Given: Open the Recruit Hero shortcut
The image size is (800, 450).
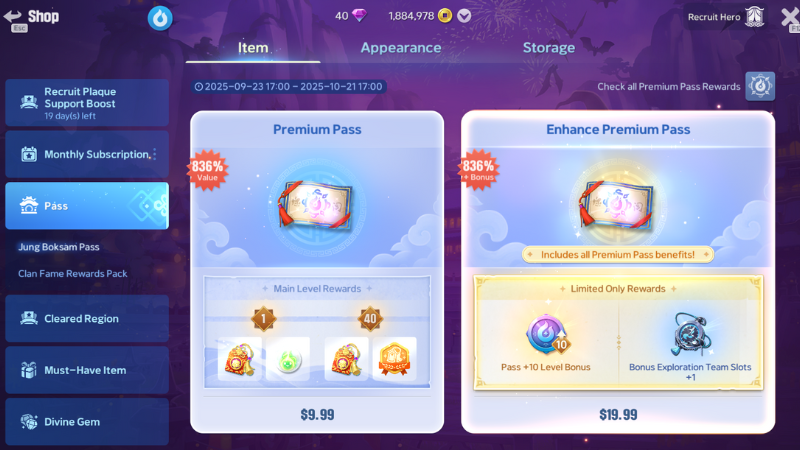Looking at the screenshot, I should (725, 17).
